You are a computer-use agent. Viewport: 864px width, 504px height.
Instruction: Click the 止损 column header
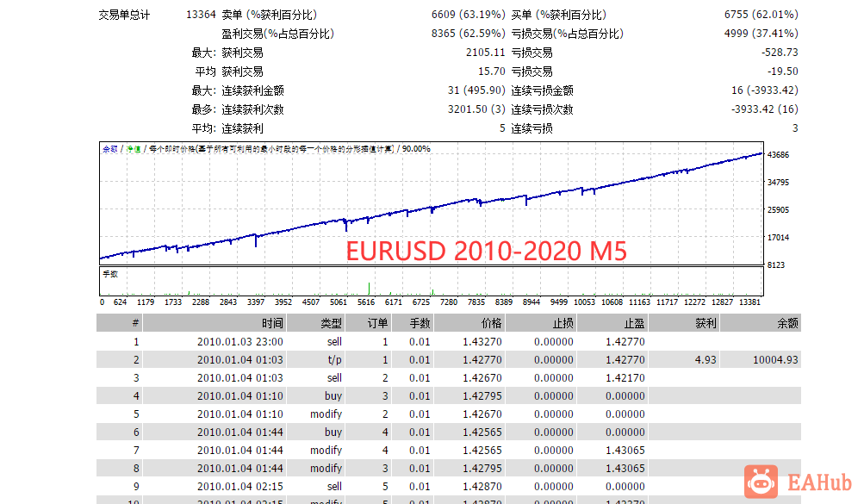pyautogui.click(x=541, y=323)
